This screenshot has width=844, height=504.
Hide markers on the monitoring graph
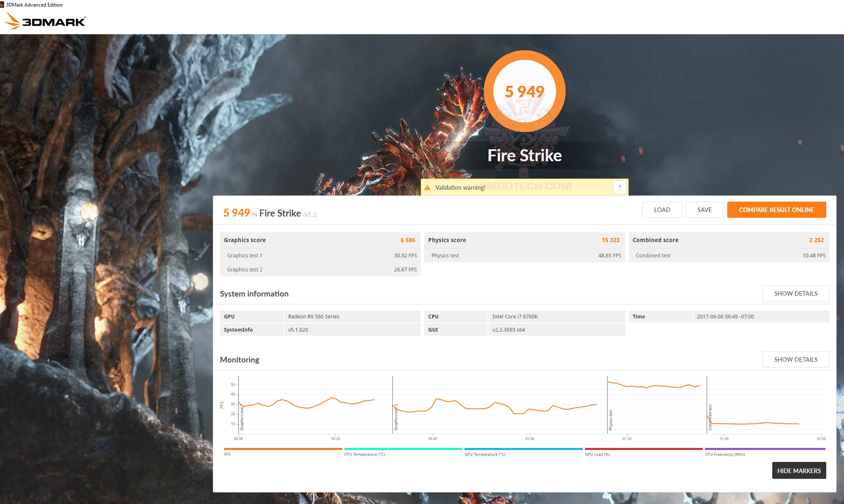pyautogui.click(x=799, y=470)
